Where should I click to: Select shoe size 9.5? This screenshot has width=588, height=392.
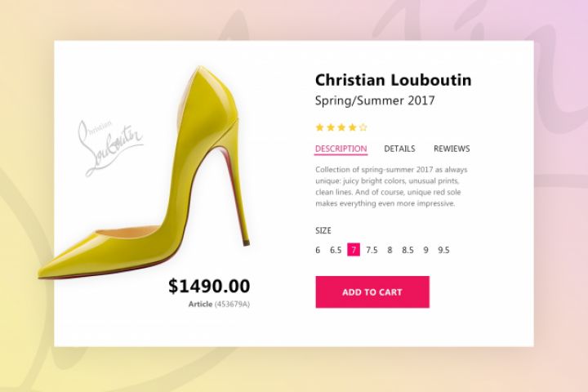point(443,250)
